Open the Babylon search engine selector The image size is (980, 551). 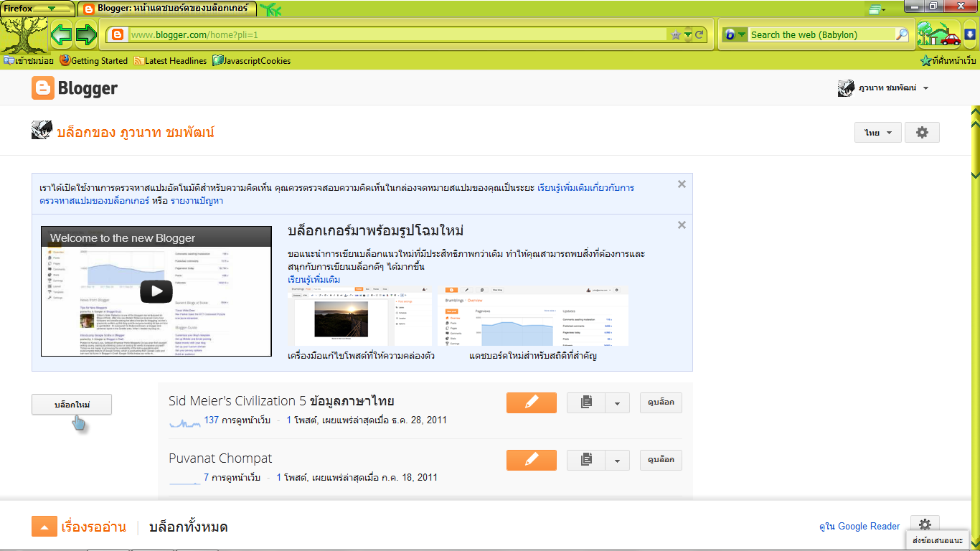pyautogui.click(x=735, y=34)
